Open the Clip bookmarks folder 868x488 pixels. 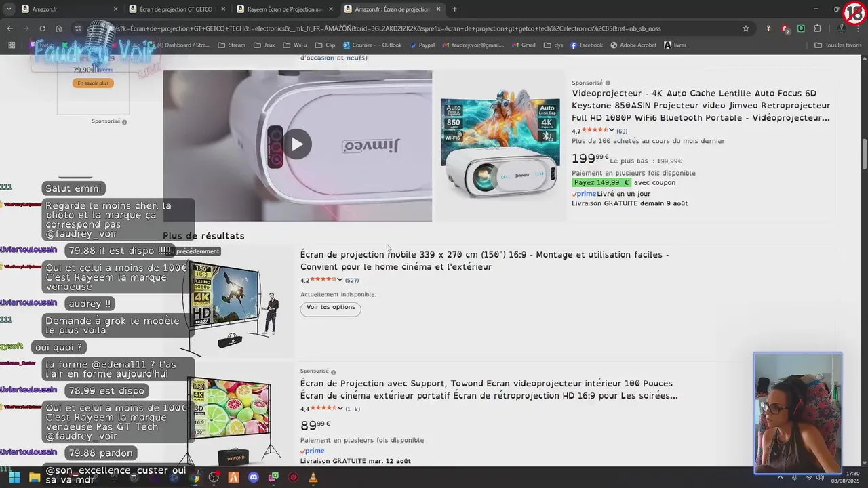325,45
